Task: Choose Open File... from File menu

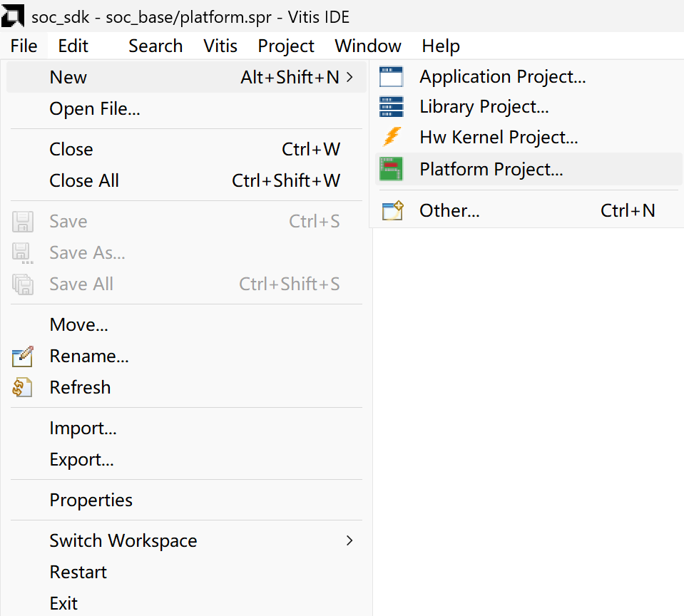Action: pos(94,109)
